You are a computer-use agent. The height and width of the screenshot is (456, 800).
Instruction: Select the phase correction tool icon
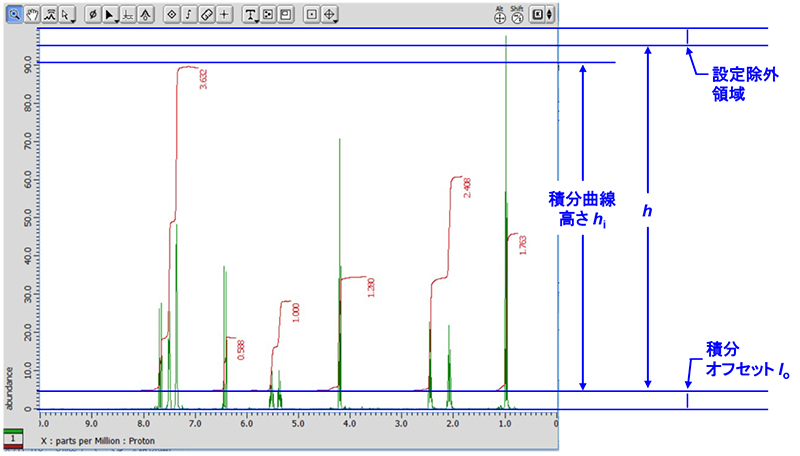(94, 15)
